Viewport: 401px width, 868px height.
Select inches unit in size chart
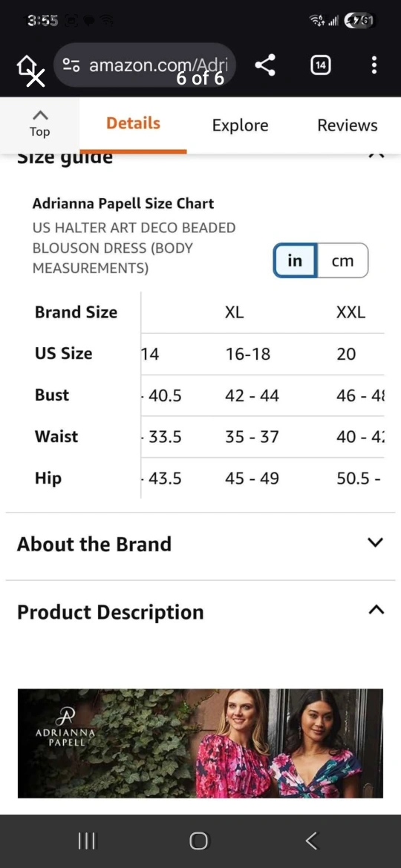[x=296, y=260]
